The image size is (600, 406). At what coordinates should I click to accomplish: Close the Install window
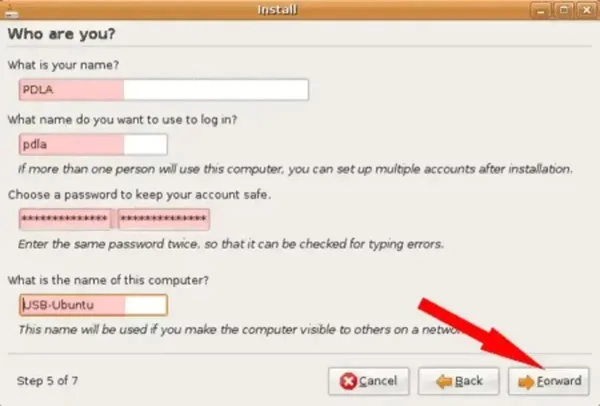pos(586,10)
